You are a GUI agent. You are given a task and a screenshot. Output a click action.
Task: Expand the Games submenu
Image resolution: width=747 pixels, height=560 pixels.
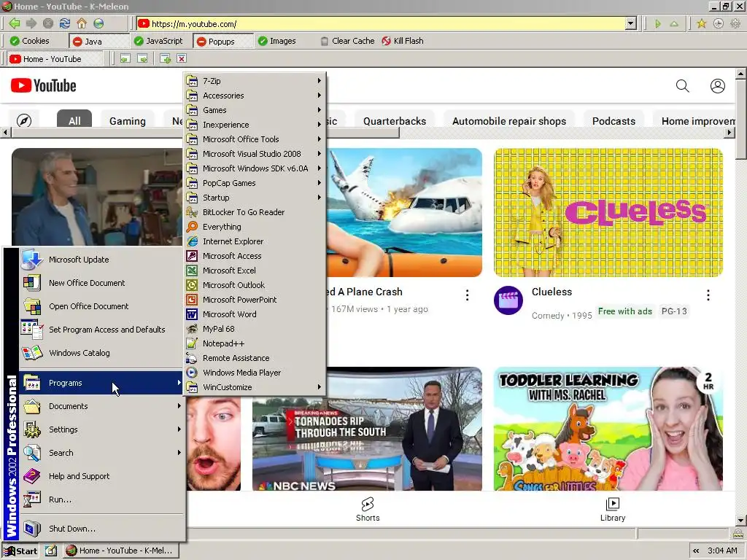(x=255, y=110)
